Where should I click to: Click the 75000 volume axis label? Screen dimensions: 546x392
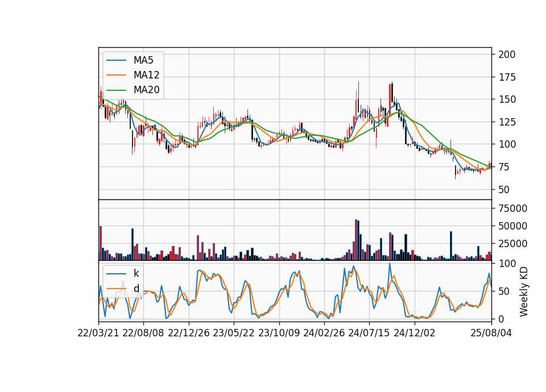pyautogui.click(x=513, y=208)
